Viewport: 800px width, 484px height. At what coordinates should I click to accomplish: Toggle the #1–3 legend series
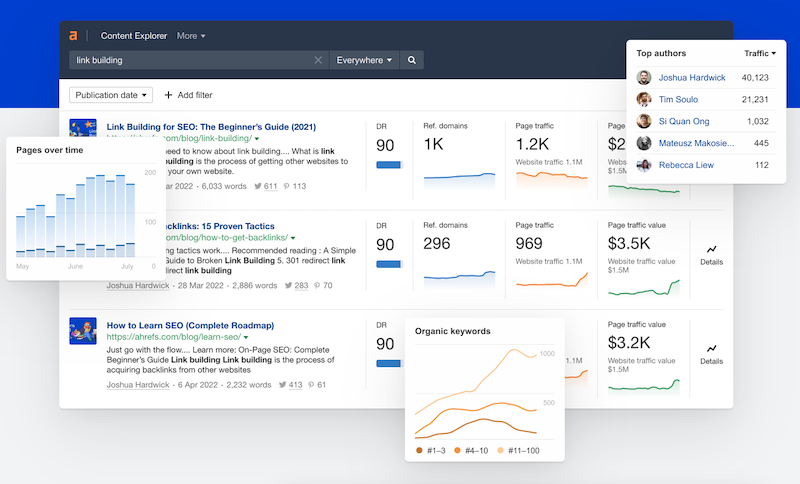pos(431,451)
